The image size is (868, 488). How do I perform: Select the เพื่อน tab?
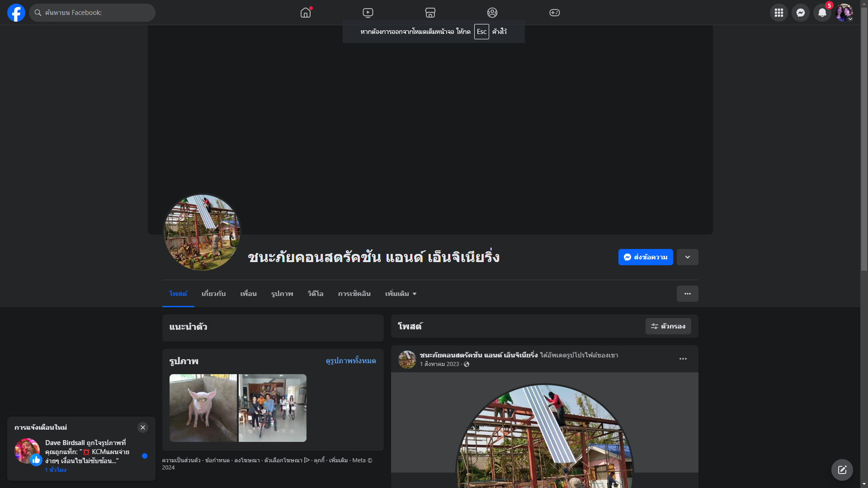coord(249,294)
